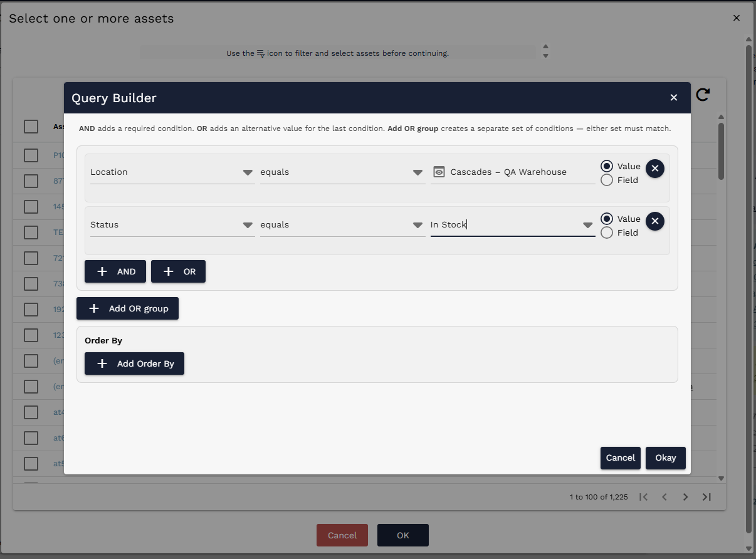Add an OR condition

tap(178, 271)
